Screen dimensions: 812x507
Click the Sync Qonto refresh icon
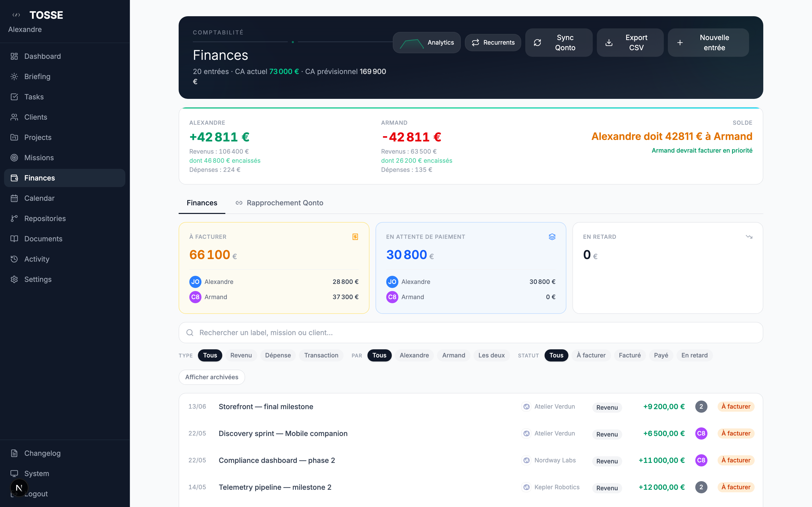click(x=537, y=43)
